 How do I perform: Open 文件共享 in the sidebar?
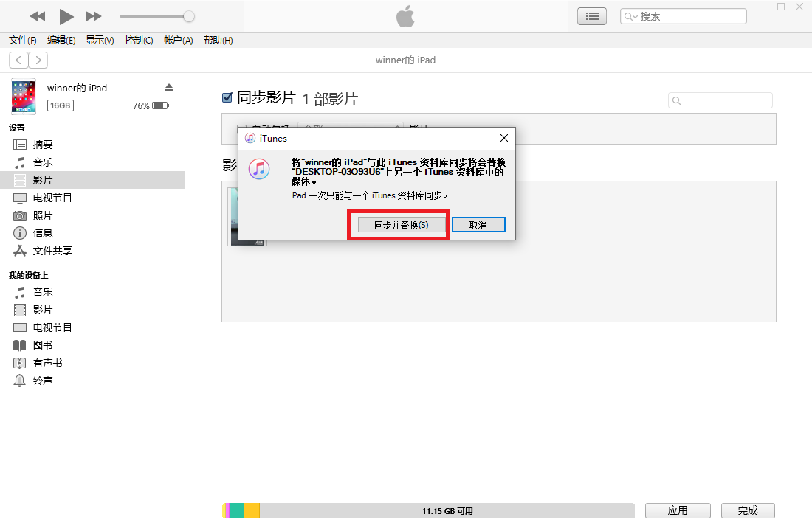tap(92, 251)
